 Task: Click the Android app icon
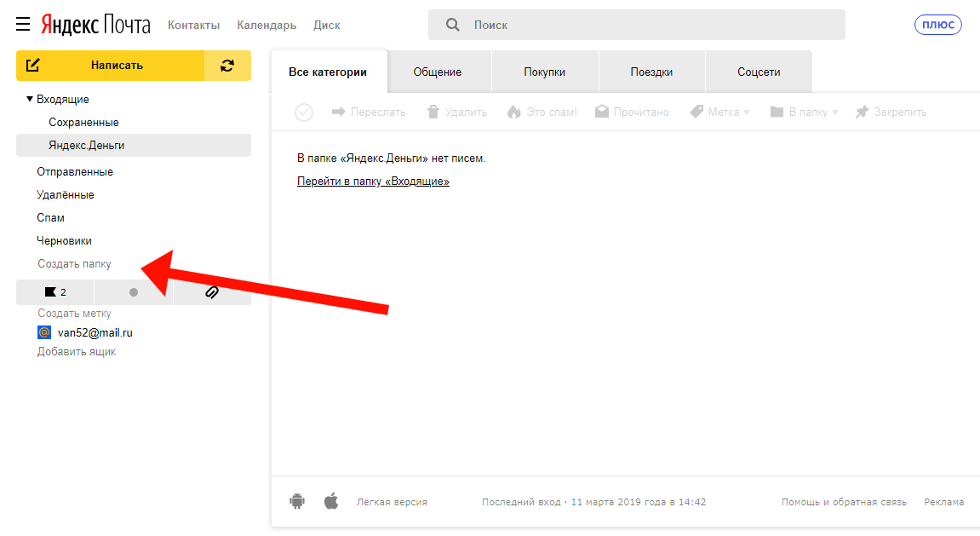(x=297, y=501)
